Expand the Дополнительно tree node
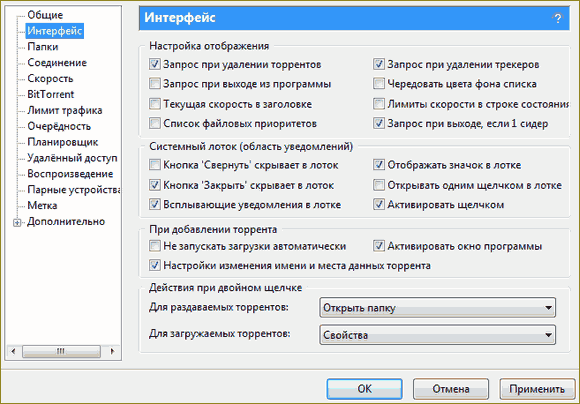The image size is (580, 404). [x=17, y=223]
